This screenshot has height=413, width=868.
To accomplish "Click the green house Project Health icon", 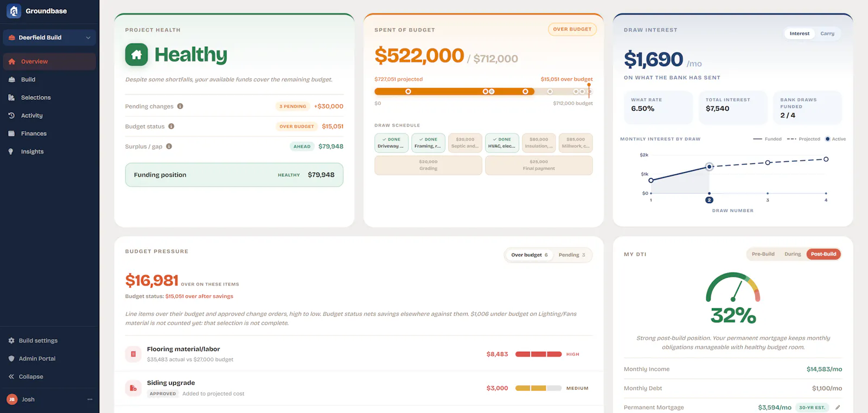I will [x=137, y=54].
